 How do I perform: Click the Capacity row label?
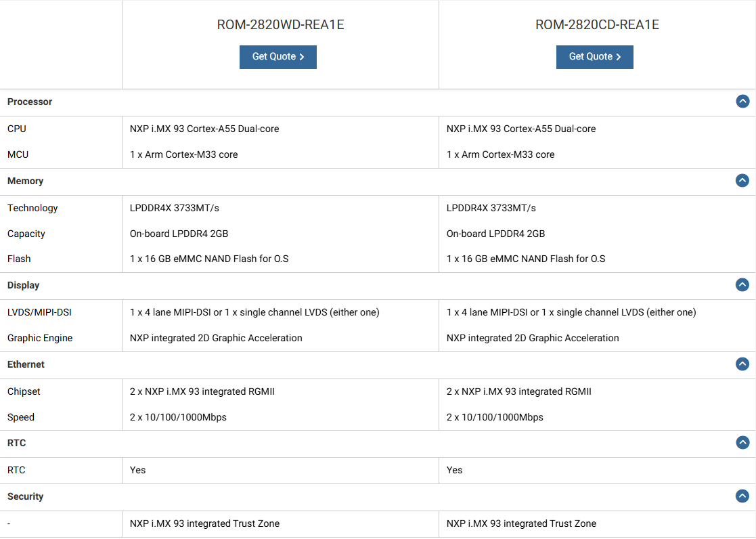[x=26, y=234]
